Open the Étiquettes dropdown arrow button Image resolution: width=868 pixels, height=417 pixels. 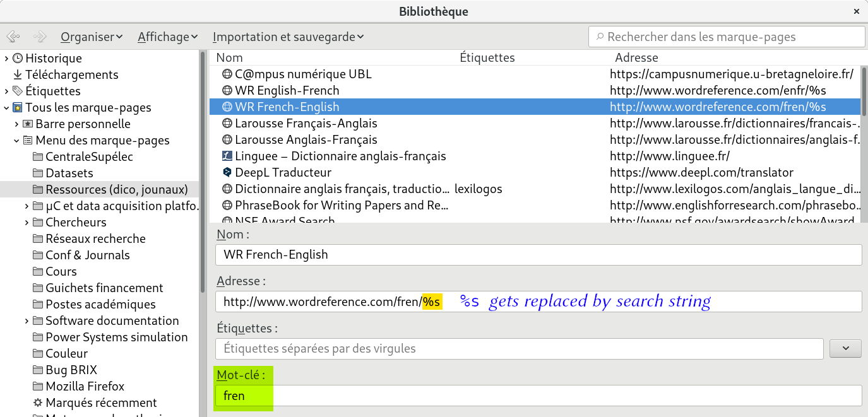(x=845, y=348)
